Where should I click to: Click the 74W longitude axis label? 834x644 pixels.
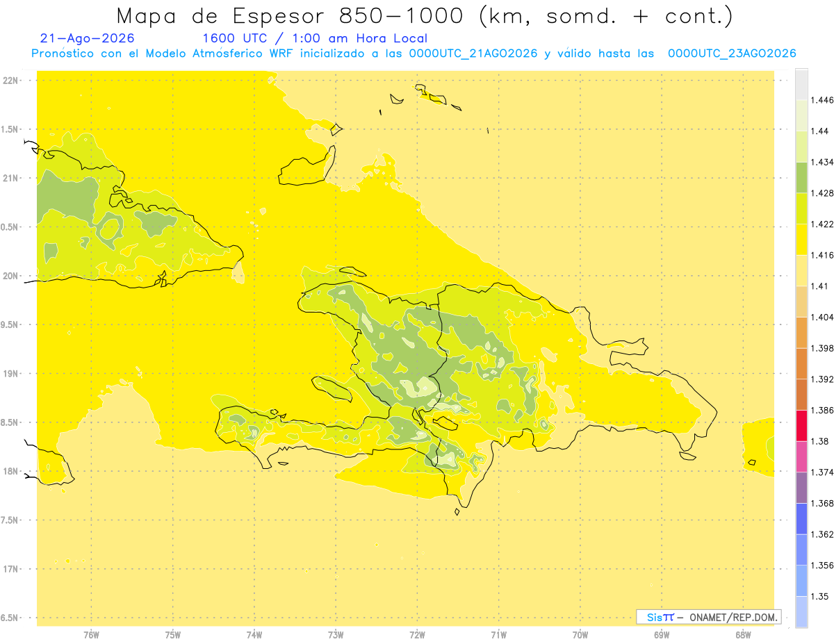(254, 634)
